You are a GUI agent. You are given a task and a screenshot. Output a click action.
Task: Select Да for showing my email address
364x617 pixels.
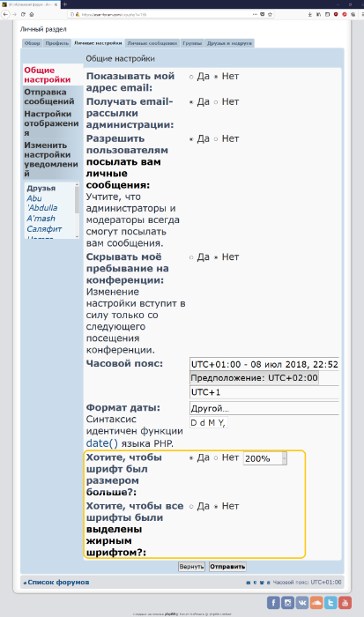(x=191, y=77)
